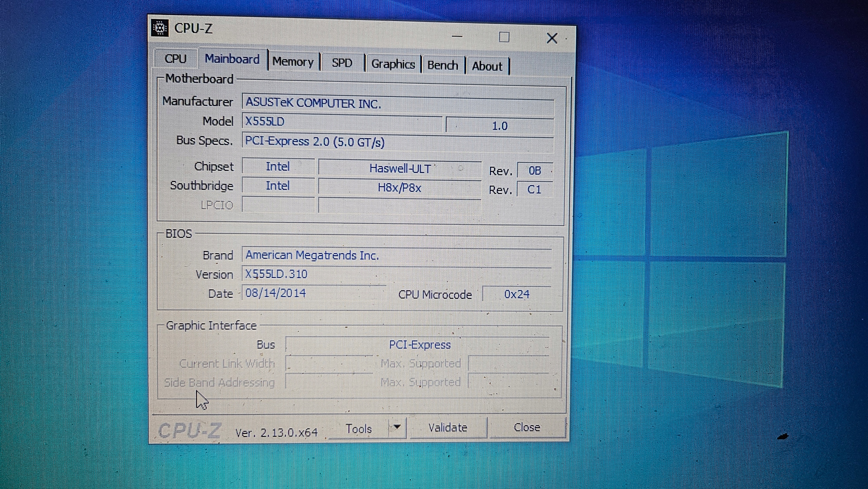Click the H8x/P8x southbridge value

point(399,188)
